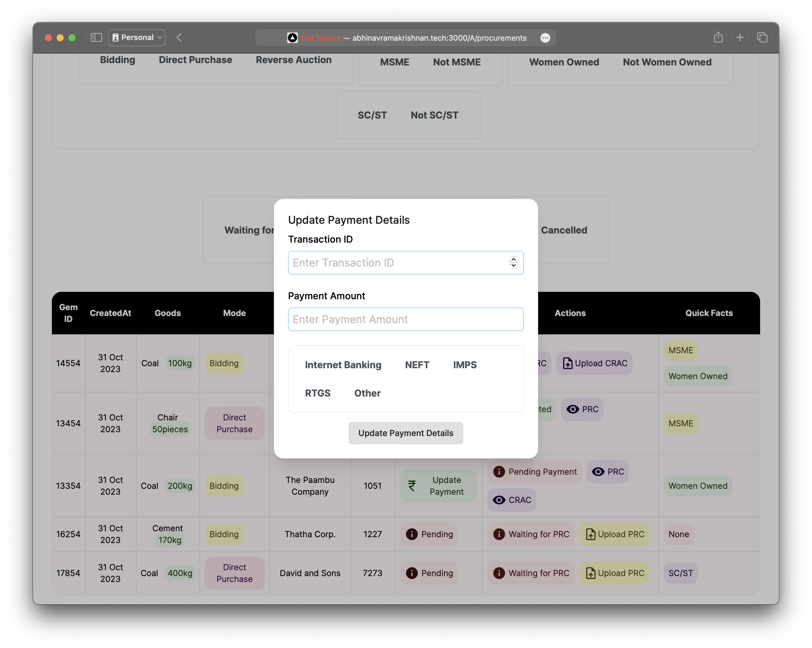812x648 pixels.
Task: Select NEFT payment method
Action: click(417, 364)
